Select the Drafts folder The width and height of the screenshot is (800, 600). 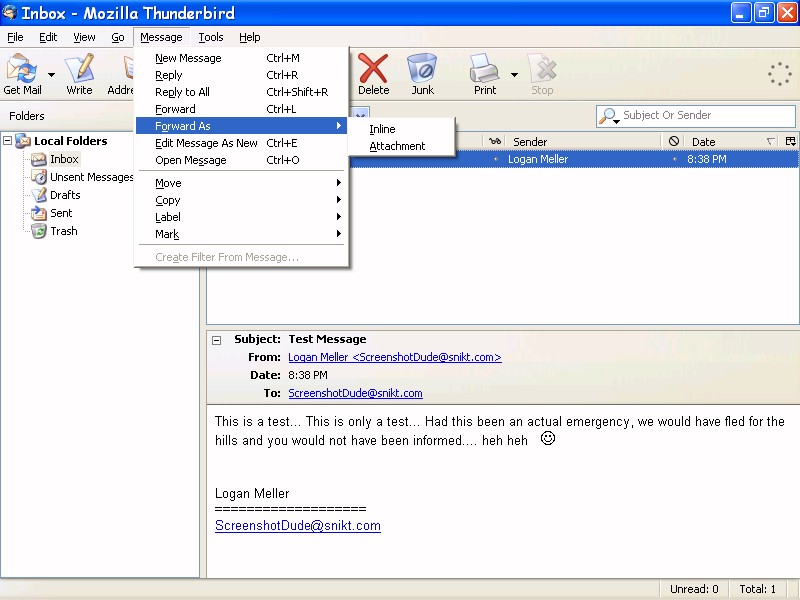(65, 195)
